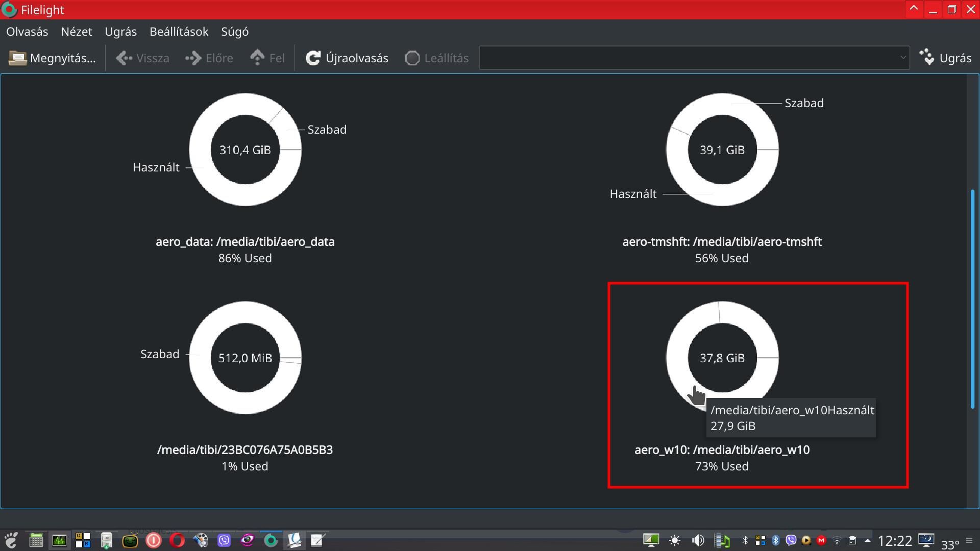The width and height of the screenshot is (980, 551).
Task: Expand the location combo box dropdown arrow
Action: click(902, 58)
